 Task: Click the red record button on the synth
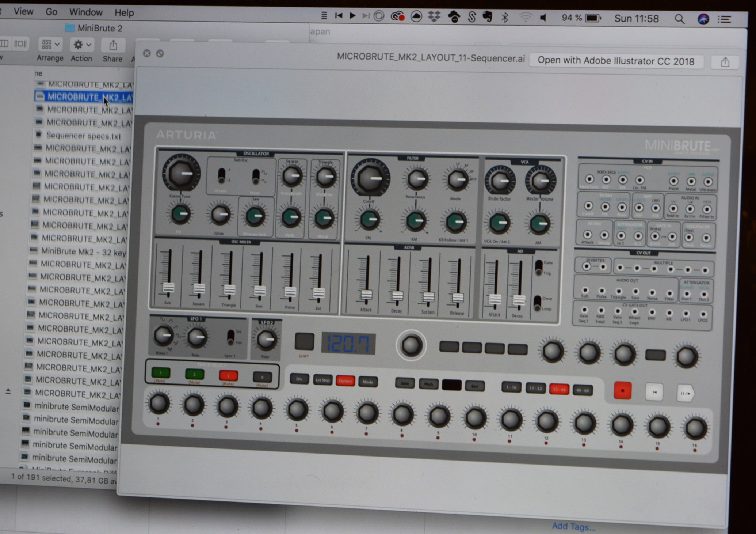point(622,390)
